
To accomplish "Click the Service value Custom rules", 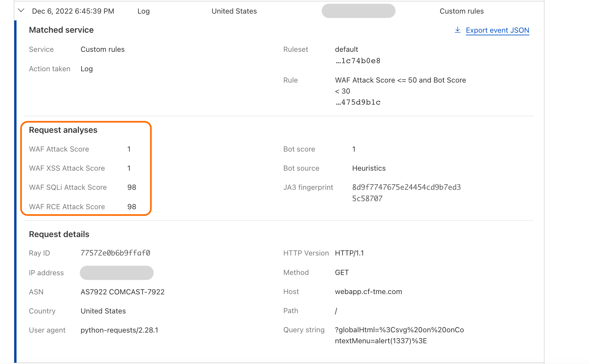I will pos(103,49).
